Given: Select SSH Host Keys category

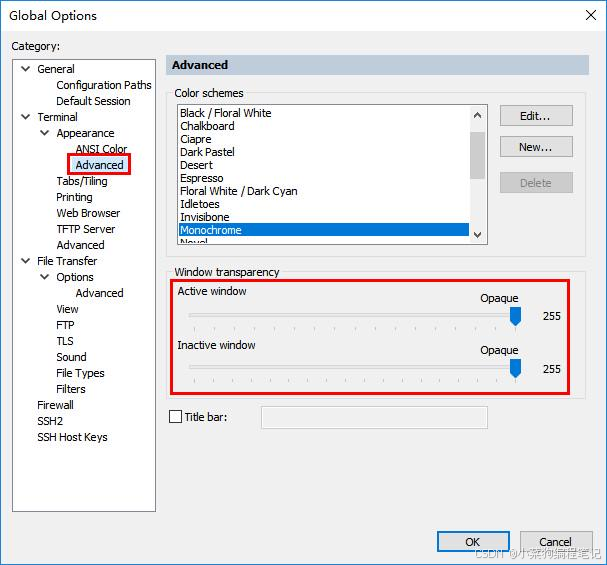Looking at the screenshot, I should click(72, 437).
